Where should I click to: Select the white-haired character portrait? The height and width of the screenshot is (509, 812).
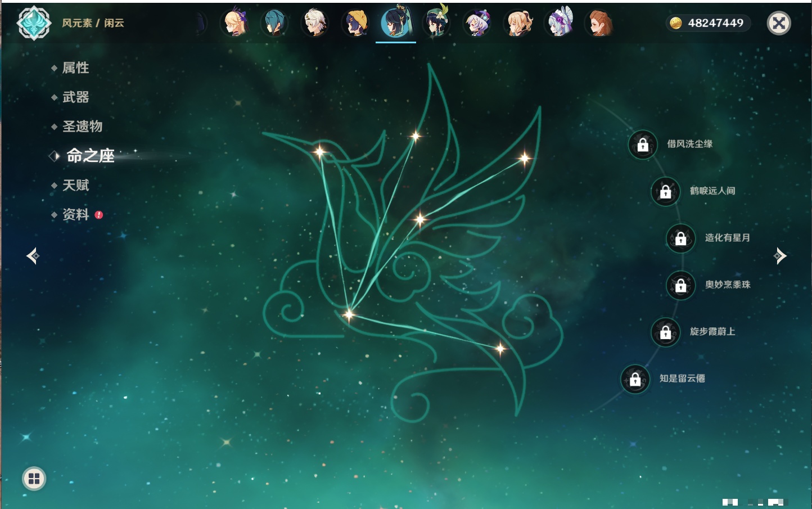coord(315,23)
